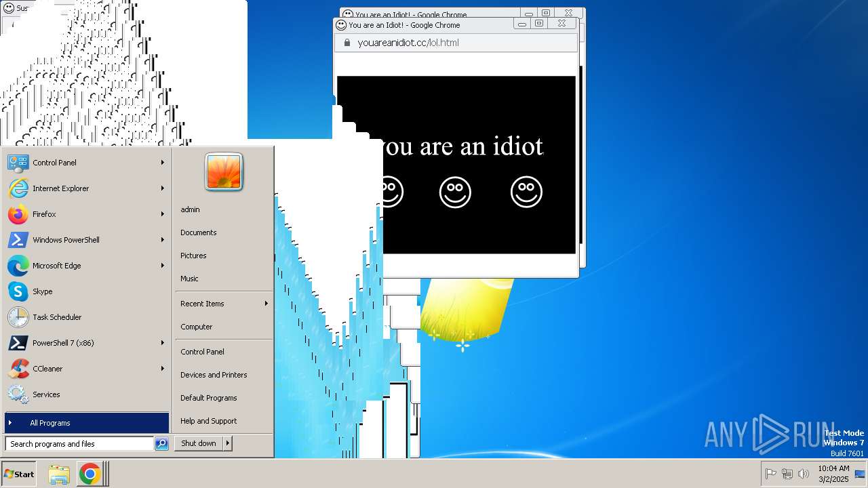Open Skype in the Start menu
868x488 pixels.
tap(86, 291)
